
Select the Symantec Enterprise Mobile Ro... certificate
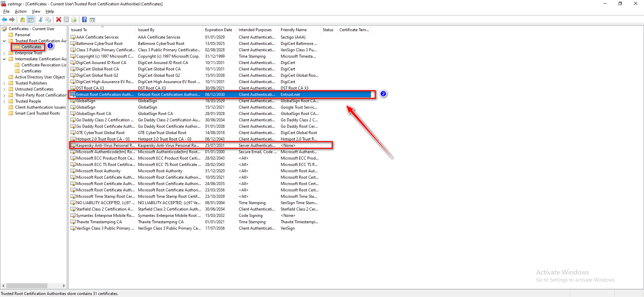pyautogui.click(x=105, y=216)
